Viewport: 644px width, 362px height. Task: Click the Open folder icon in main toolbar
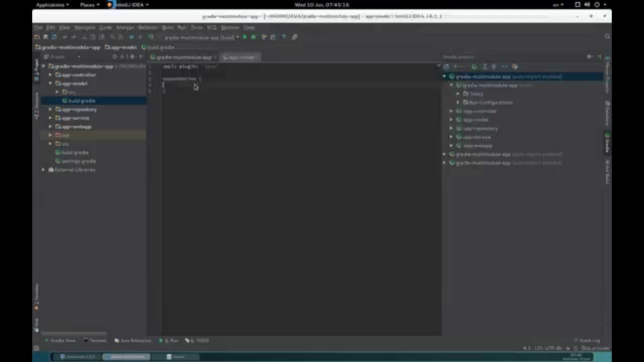click(x=37, y=37)
